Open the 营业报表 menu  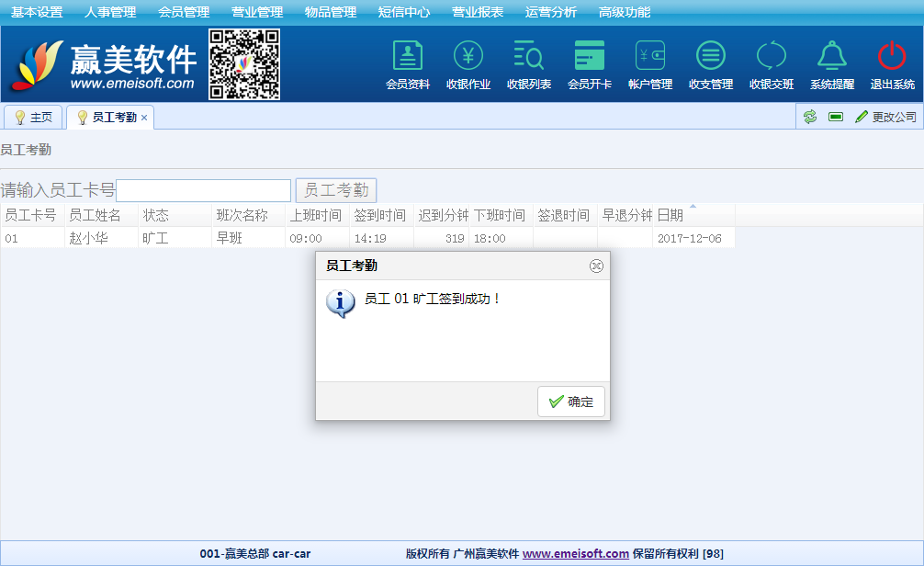(478, 12)
